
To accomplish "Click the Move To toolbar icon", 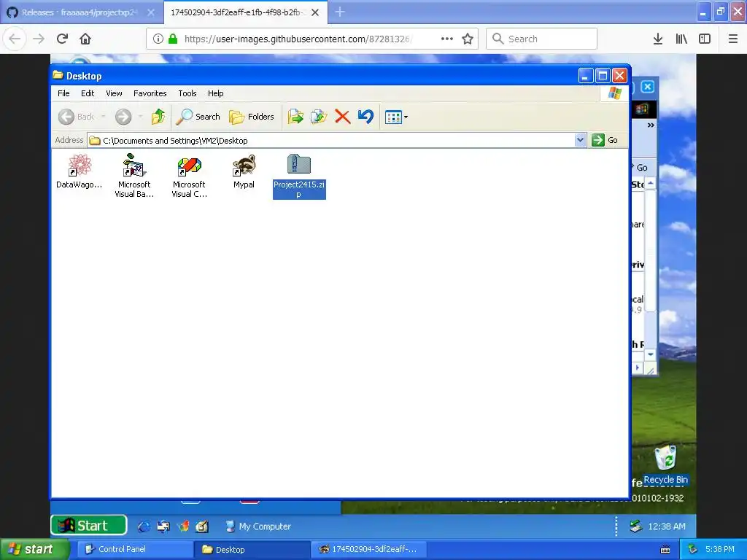I will pos(295,117).
